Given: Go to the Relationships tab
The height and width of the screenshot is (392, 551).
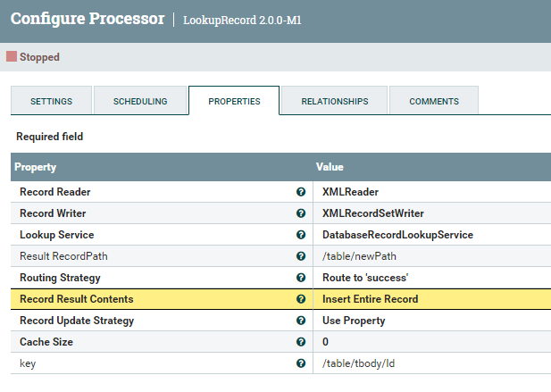Looking at the screenshot, I should pyautogui.click(x=334, y=101).
